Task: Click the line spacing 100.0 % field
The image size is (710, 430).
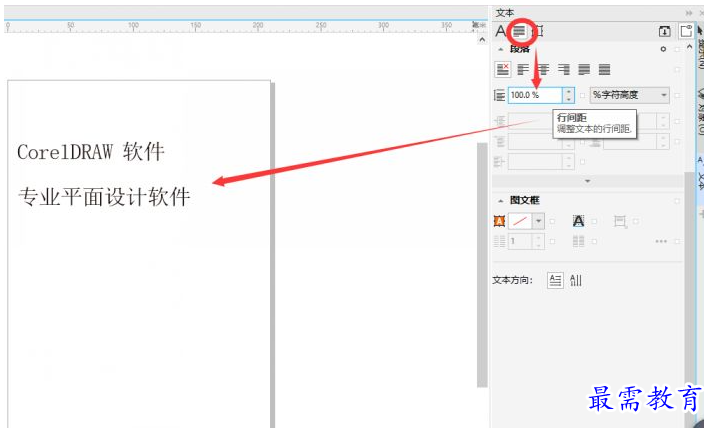Action: 535,95
